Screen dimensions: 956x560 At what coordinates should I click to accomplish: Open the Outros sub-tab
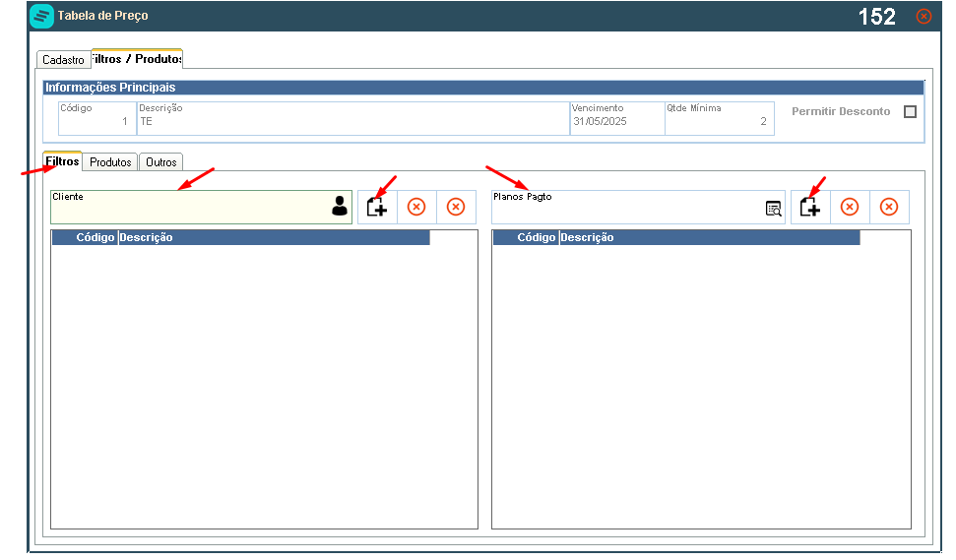coord(160,162)
